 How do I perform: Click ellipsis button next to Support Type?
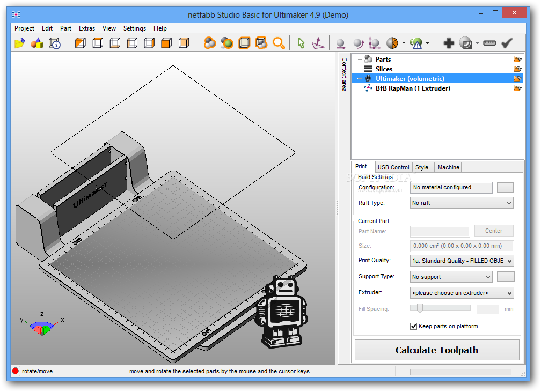506,277
